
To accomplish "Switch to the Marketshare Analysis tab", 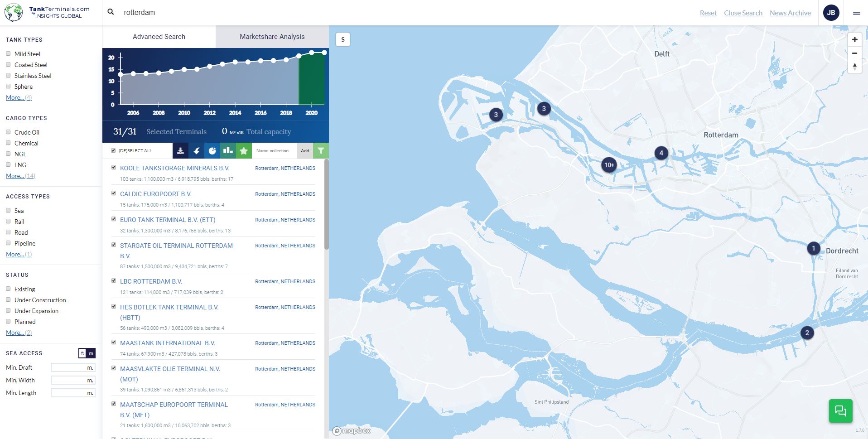I will [x=272, y=37].
